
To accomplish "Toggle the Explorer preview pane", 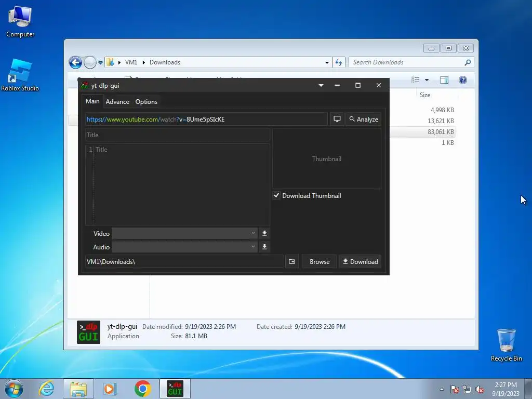I will point(444,80).
